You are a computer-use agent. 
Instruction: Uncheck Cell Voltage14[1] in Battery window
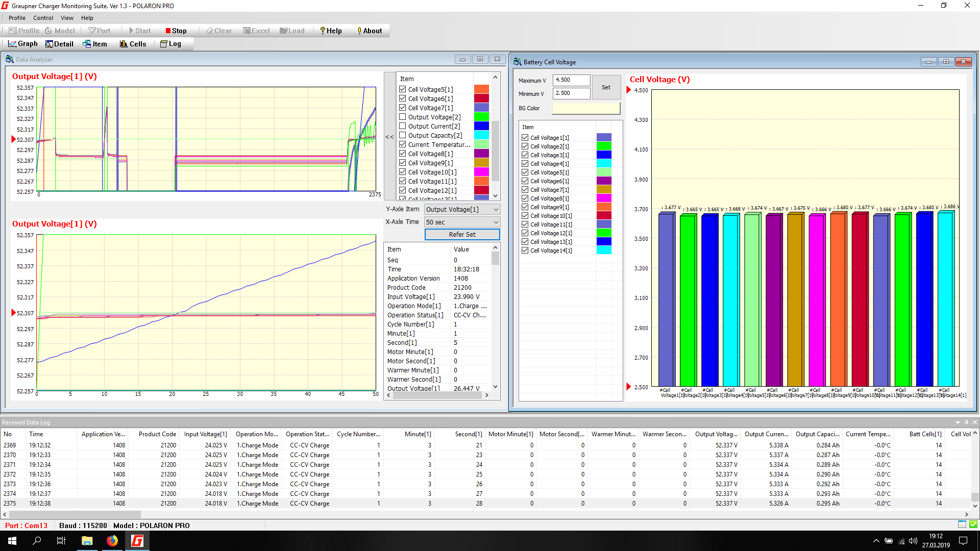coord(525,251)
